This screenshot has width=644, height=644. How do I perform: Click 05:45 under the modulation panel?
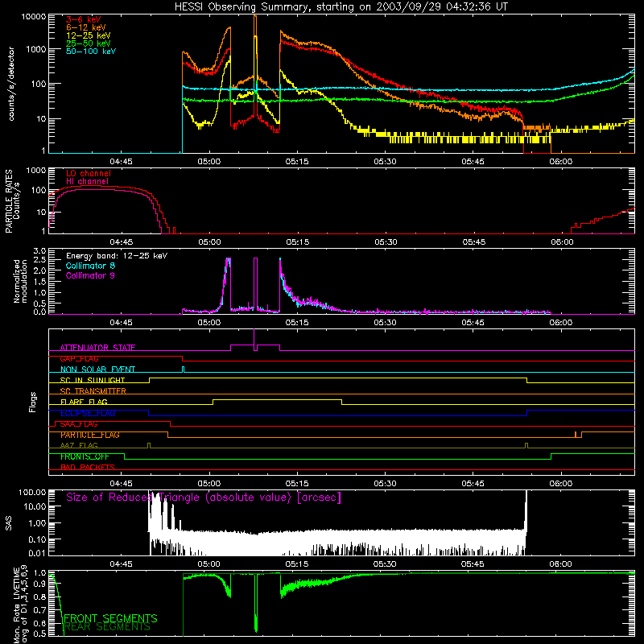(x=473, y=323)
